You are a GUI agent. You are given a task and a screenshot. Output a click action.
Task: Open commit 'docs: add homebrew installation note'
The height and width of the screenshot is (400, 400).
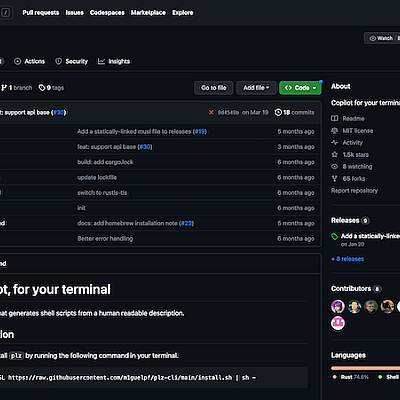[127, 223]
